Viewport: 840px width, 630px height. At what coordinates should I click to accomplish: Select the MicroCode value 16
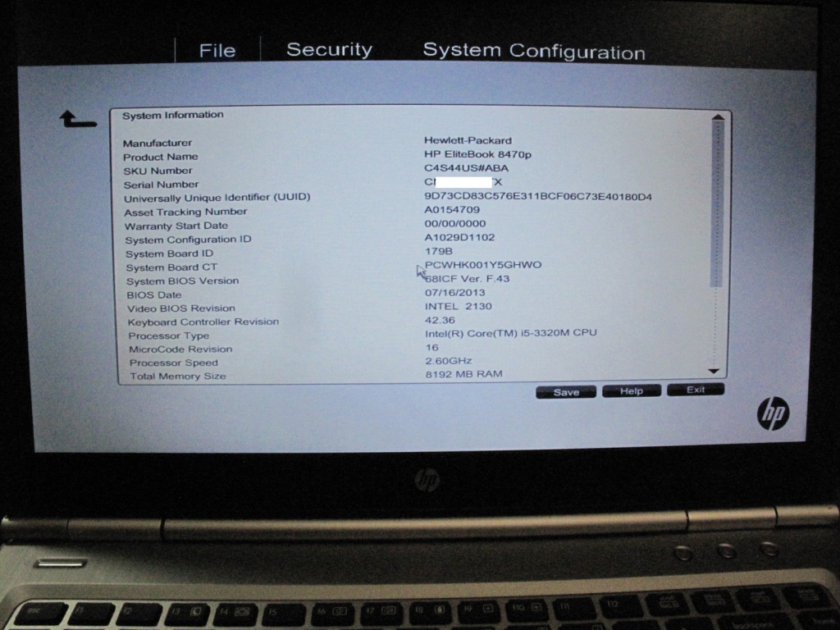point(431,348)
